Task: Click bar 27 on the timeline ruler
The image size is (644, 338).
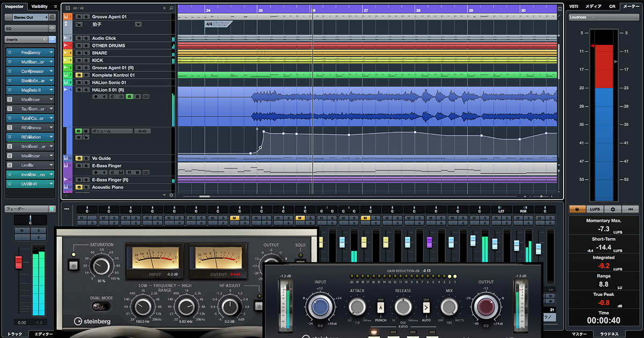Action: [365, 10]
